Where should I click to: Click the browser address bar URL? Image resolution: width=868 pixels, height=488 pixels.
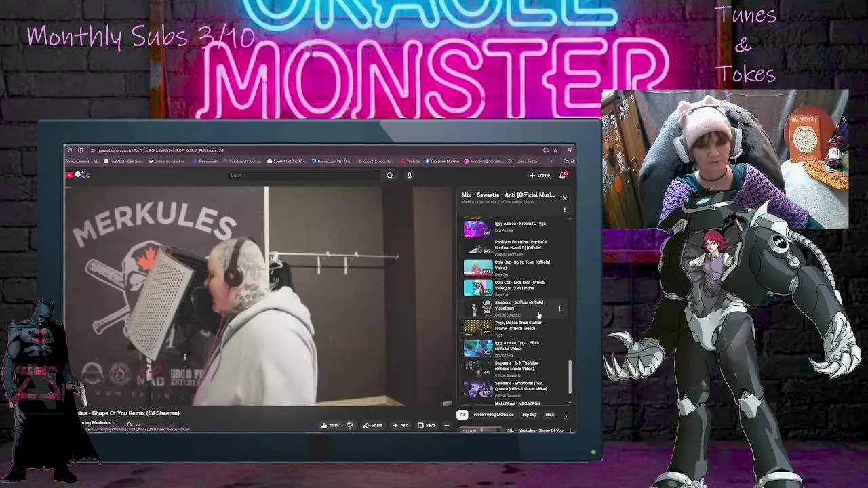(161, 150)
